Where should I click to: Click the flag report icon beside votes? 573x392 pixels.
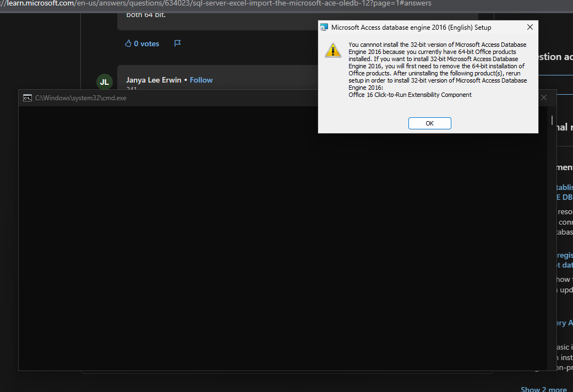178,43
